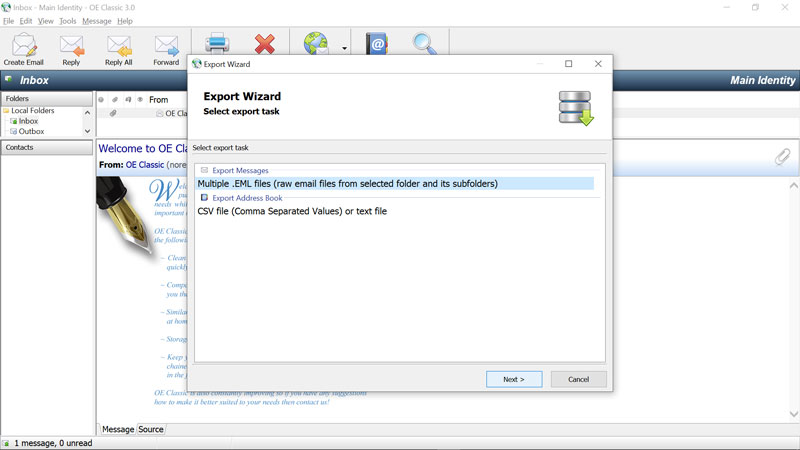Viewport: 800px width, 450px height.
Task: Click the Print toolbar icon
Action: 217,43
